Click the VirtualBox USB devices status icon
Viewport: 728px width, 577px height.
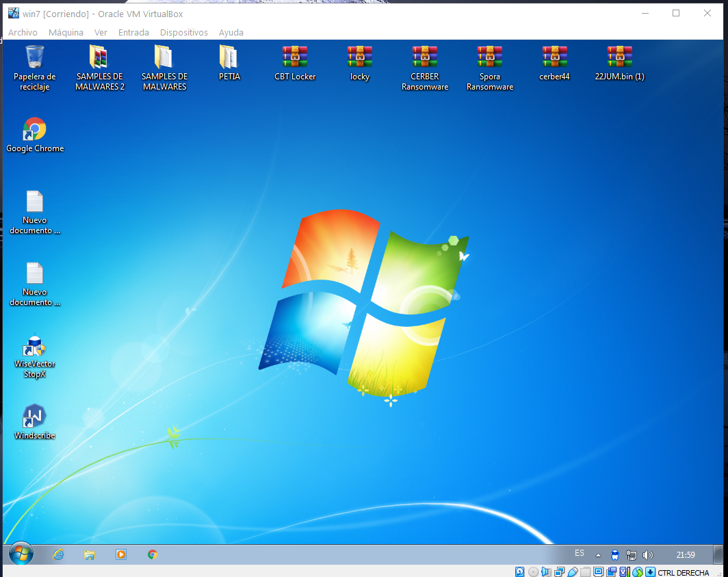tap(573, 572)
